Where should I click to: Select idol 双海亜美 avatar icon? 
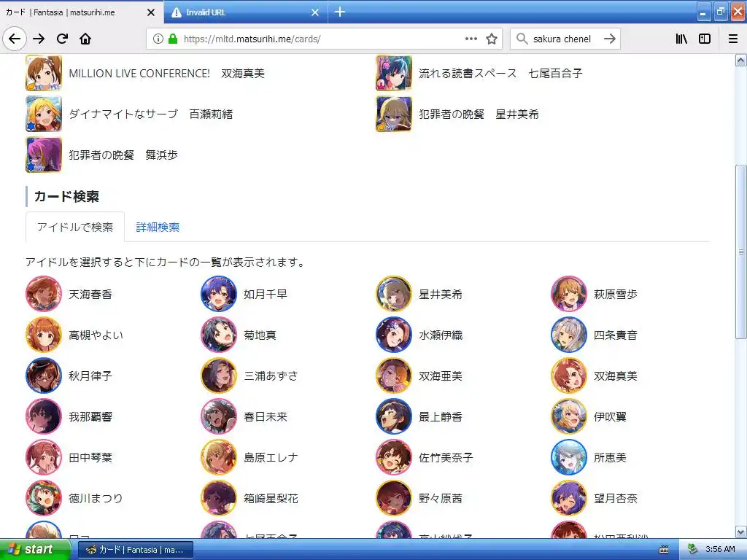pos(393,376)
